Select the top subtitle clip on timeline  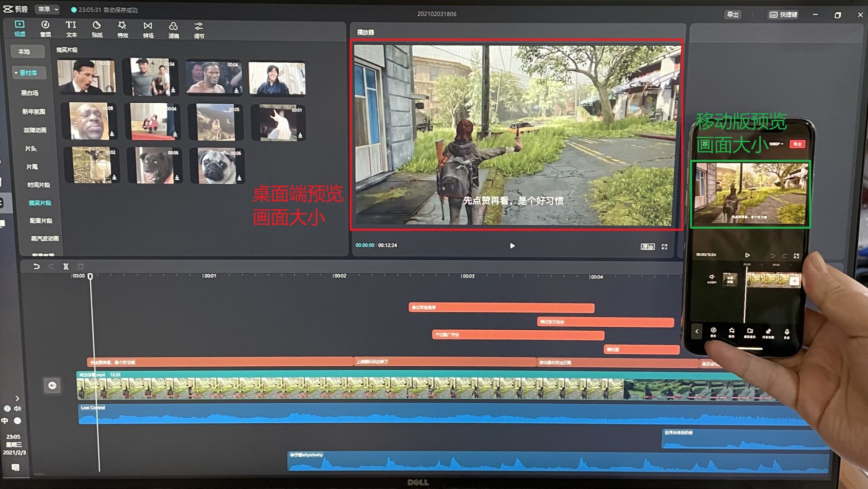click(x=501, y=308)
